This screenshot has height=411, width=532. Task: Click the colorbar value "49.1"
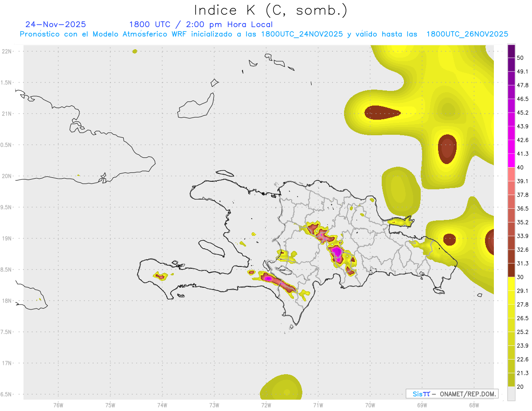pos(523,71)
